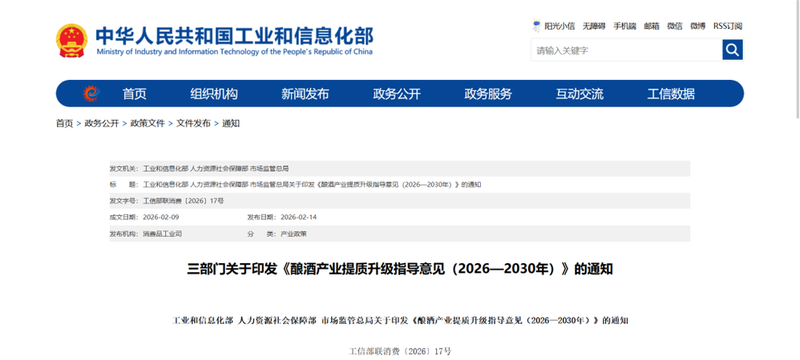Image resolution: width=800 pixels, height=360 pixels.
Task: Click 政务公开 in the breadcrumb
Action: click(x=102, y=123)
